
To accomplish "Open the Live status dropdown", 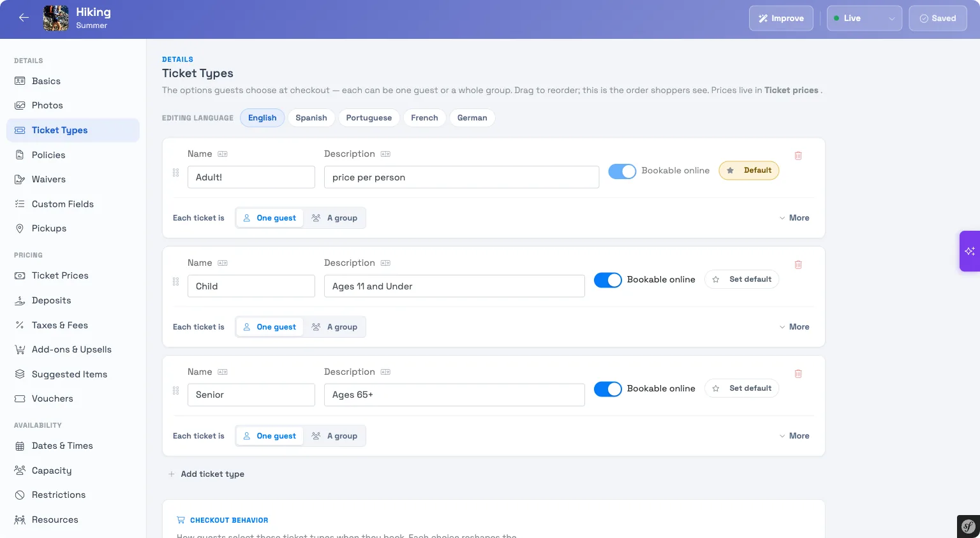I will tap(865, 18).
